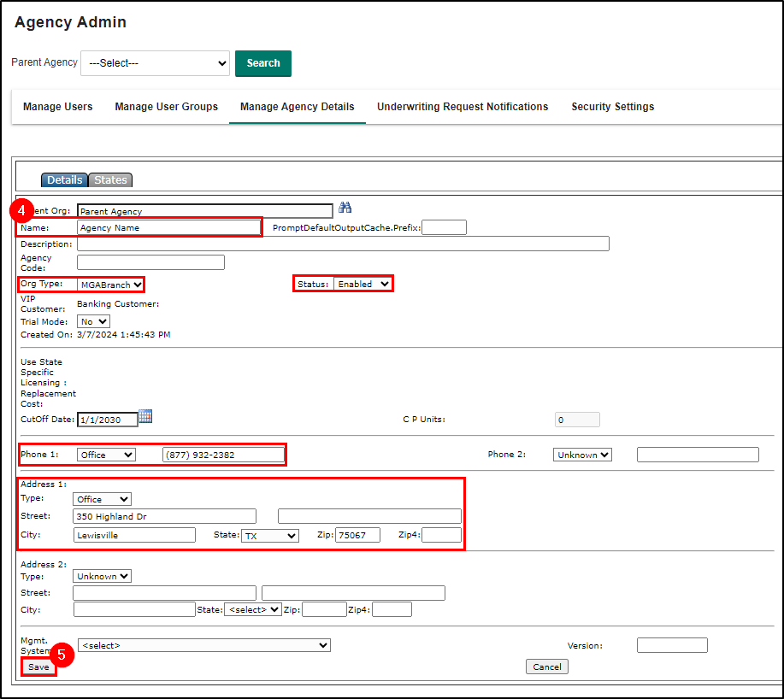Select the Details sub-tab

(64, 179)
